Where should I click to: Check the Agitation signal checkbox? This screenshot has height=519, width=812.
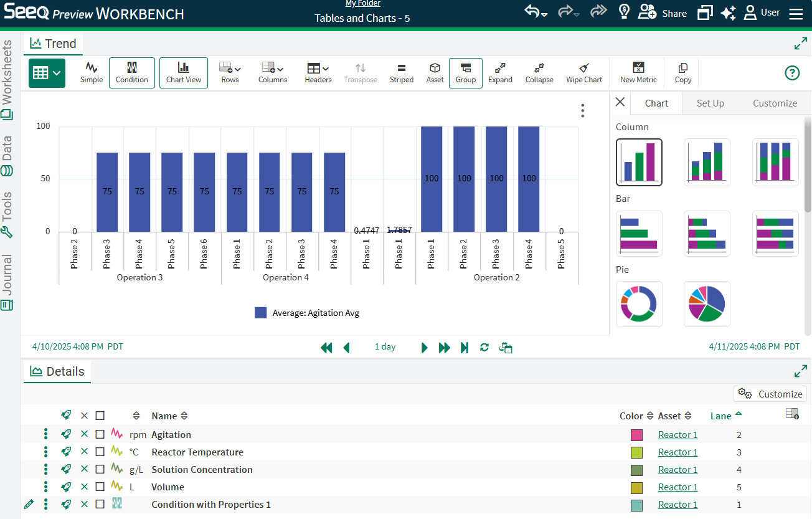(100, 435)
